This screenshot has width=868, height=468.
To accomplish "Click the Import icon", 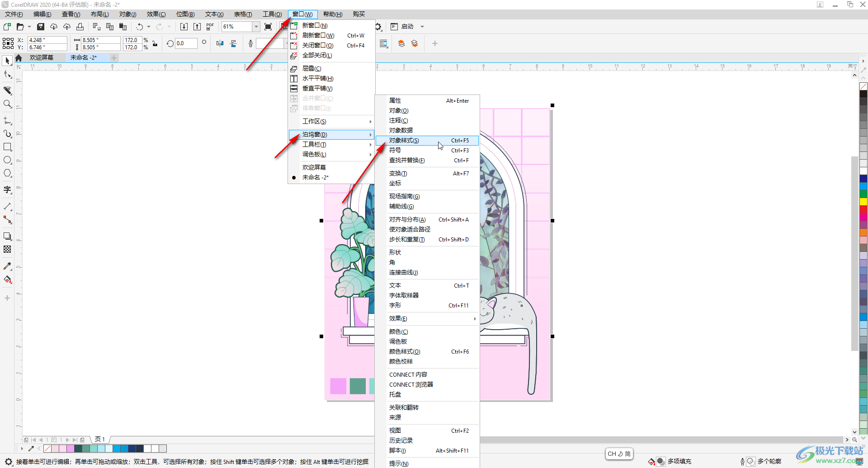I will pyautogui.click(x=184, y=27).
